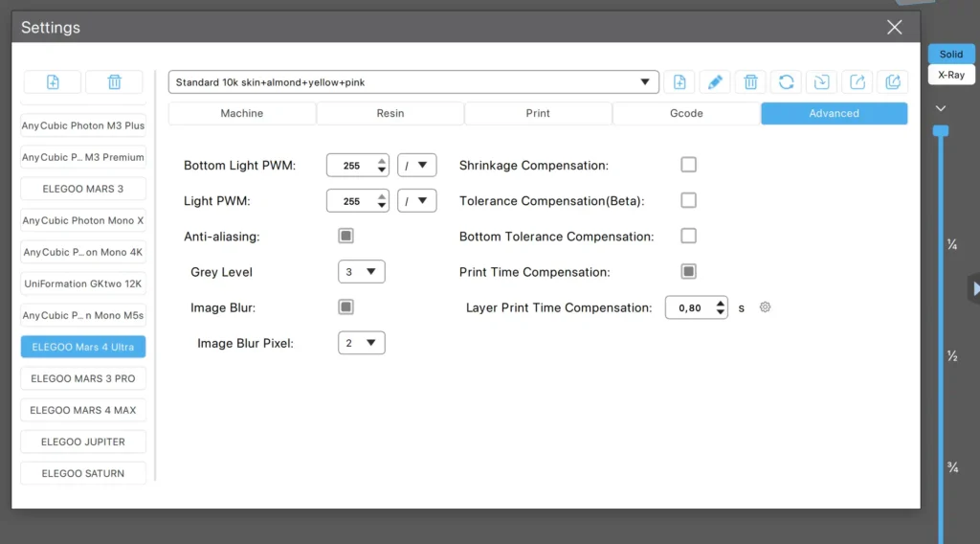Switch to the Resin tab

click(x=390, y=113)
